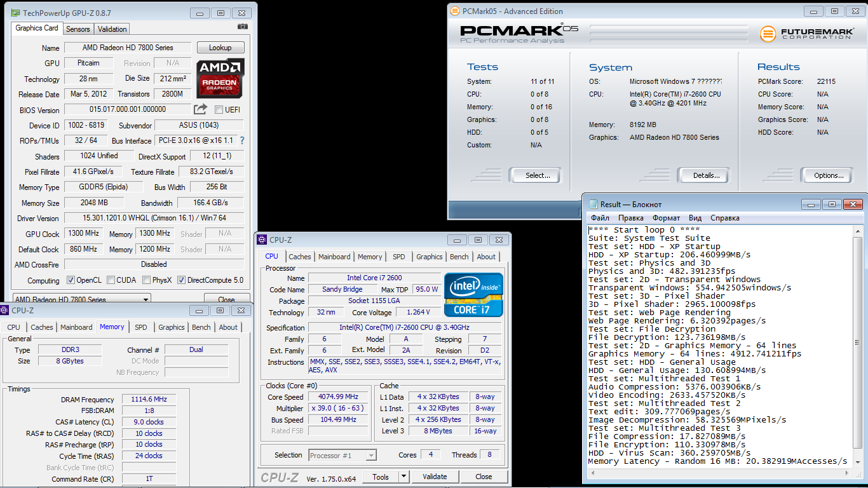Click the Intel Core i7 logo
Screen dimensions: 868x488
click(473, 295)
